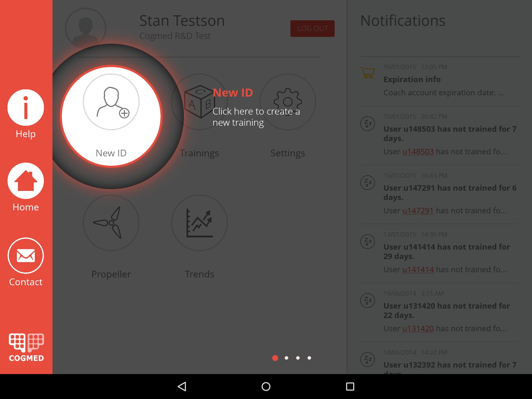The image size is (532, 399).
Task: Select the second tutorial page dot
Action: pos(287,358)
